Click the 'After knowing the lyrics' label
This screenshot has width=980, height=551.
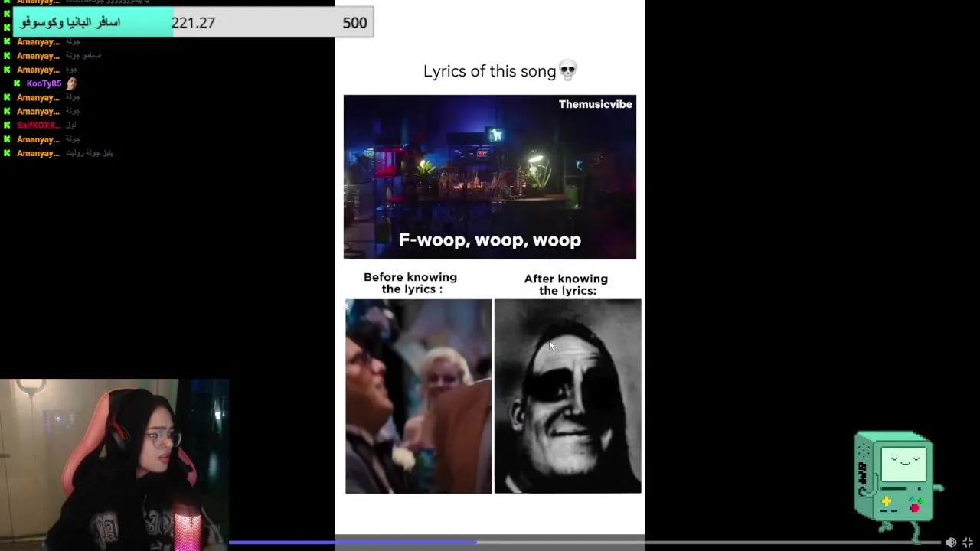tap(566, 285)
